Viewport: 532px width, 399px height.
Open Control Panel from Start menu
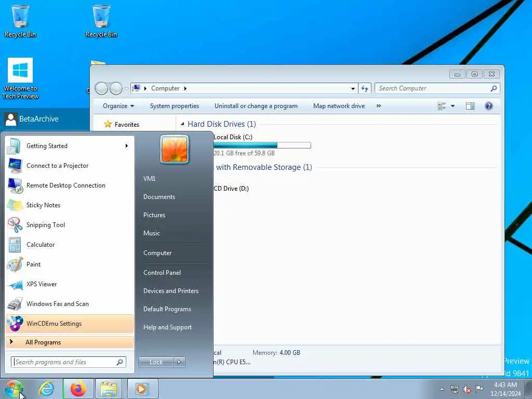coord(162,272)
